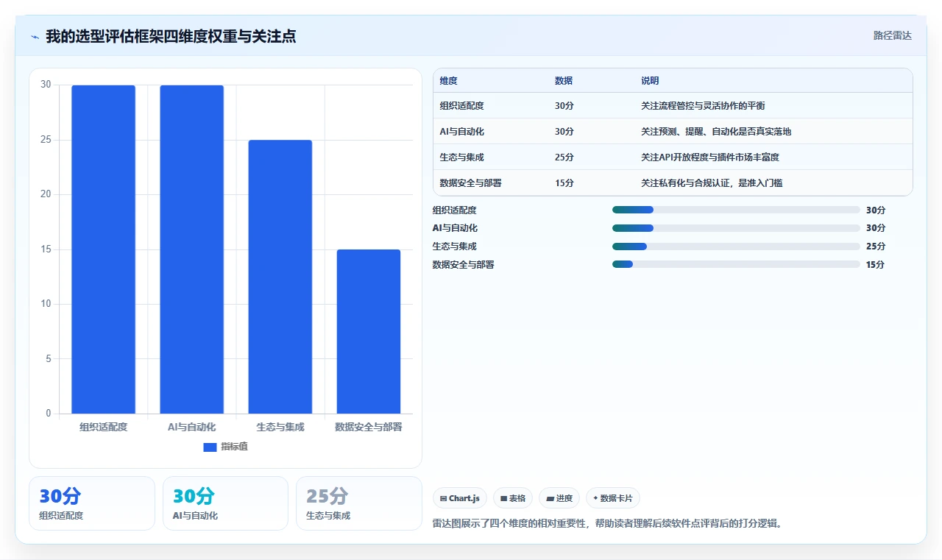Toggle the 指标值 legend swatch
Screen dimensions: 942x560
pos(210,447)
